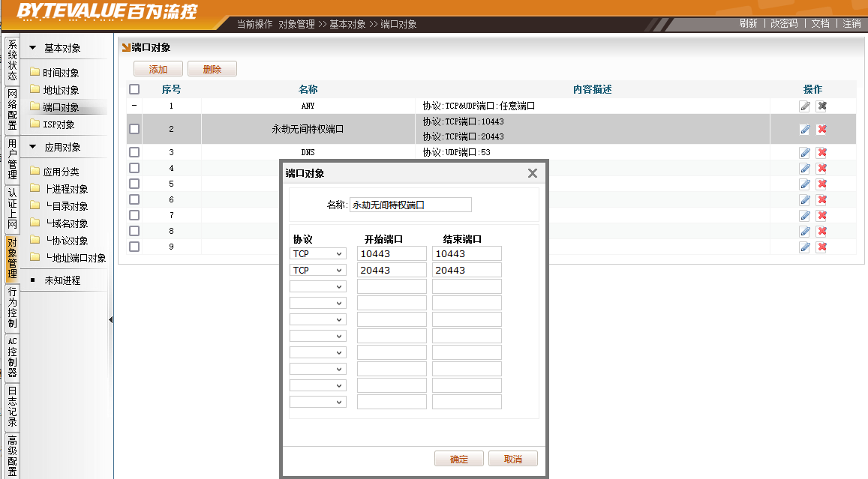The height and width of the screenshot is (479, 868).
Task: Check the checkbox for the DNS row
Action: click(134, 152)
